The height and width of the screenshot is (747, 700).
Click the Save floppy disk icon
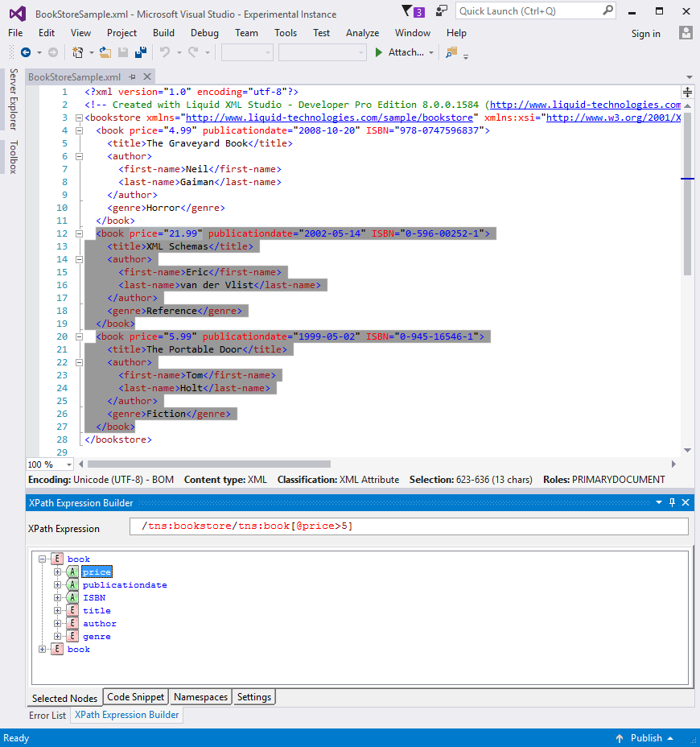coord(123,52)
